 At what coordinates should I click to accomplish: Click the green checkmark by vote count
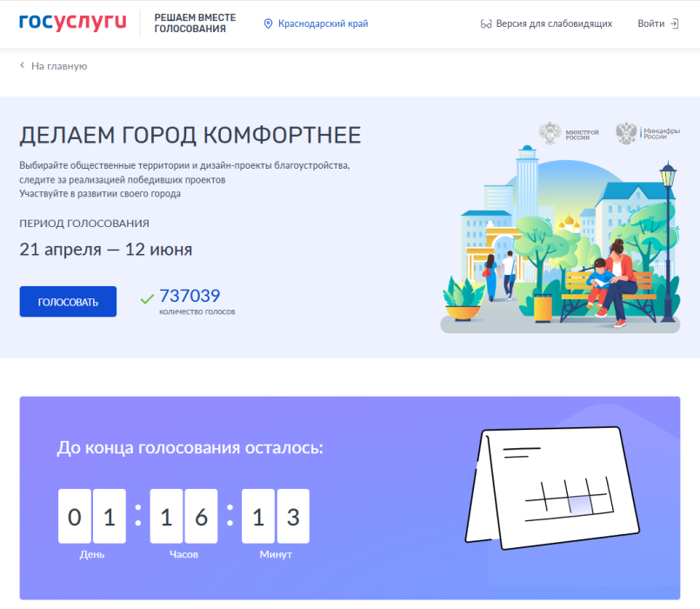coord(147,299)
